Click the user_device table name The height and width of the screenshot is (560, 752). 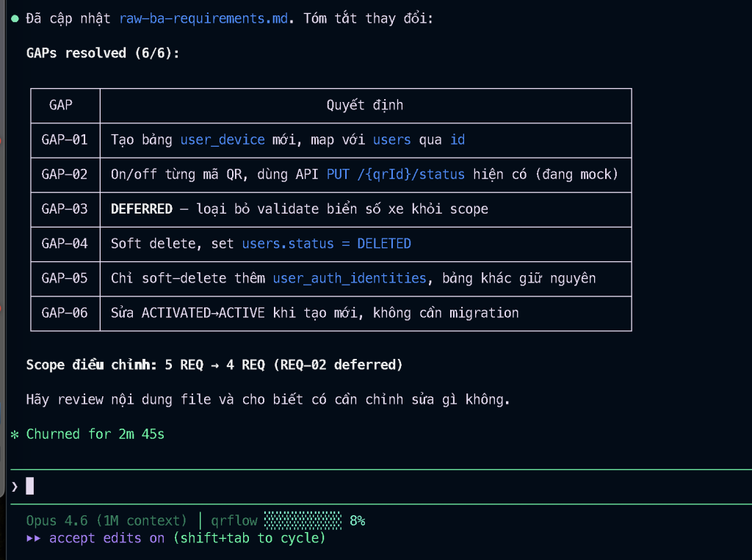coord(223,139)
